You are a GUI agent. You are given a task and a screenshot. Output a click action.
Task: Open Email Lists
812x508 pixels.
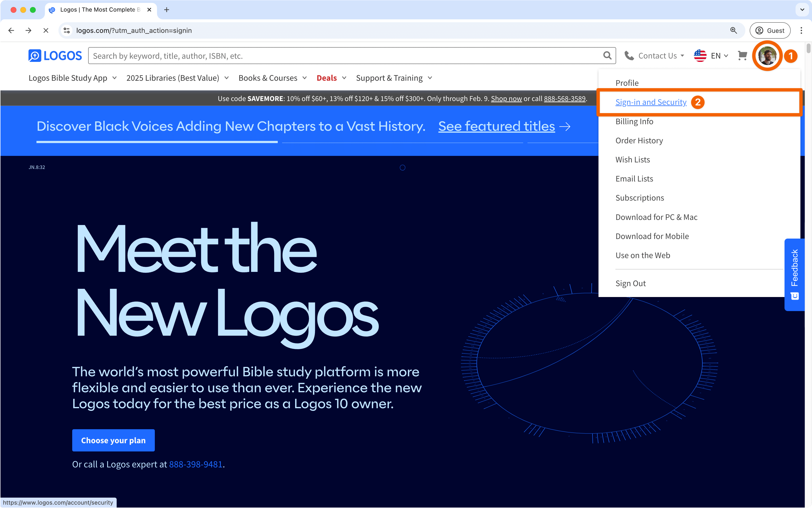click(634, 179)
